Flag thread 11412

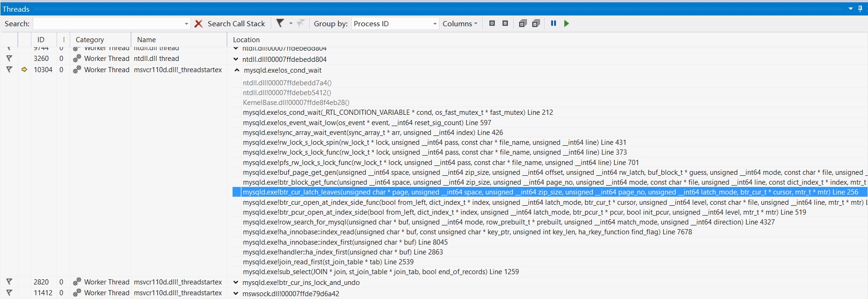click(x=9, y=292)
